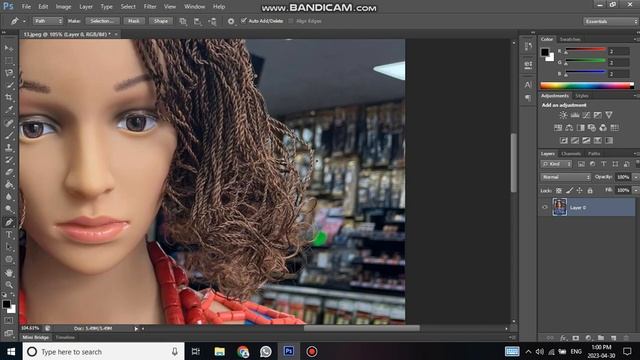Click the Shape button
The height and width of the screenshot is (360, 640).
(x=161, y=21)
